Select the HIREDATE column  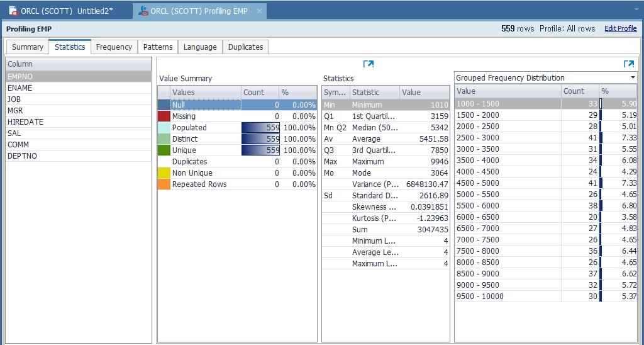click(26, 122)
